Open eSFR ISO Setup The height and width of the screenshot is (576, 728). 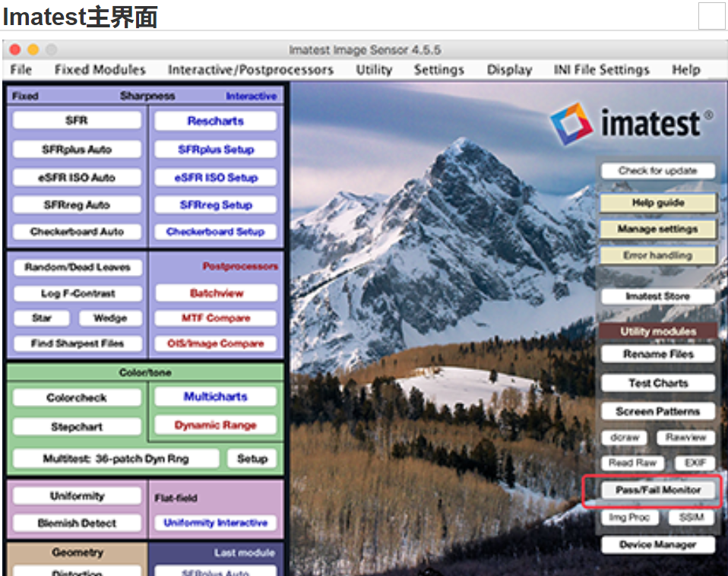[x=215, y=176]
